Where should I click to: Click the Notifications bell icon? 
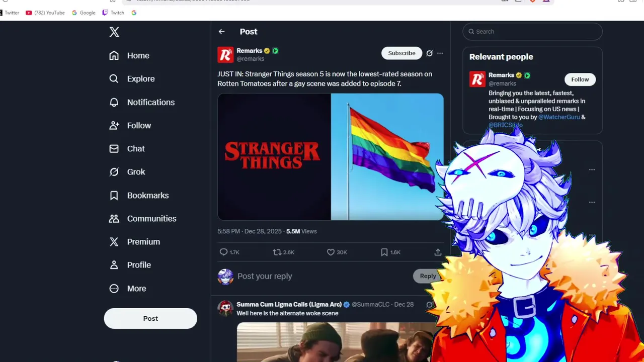[114, 102]
